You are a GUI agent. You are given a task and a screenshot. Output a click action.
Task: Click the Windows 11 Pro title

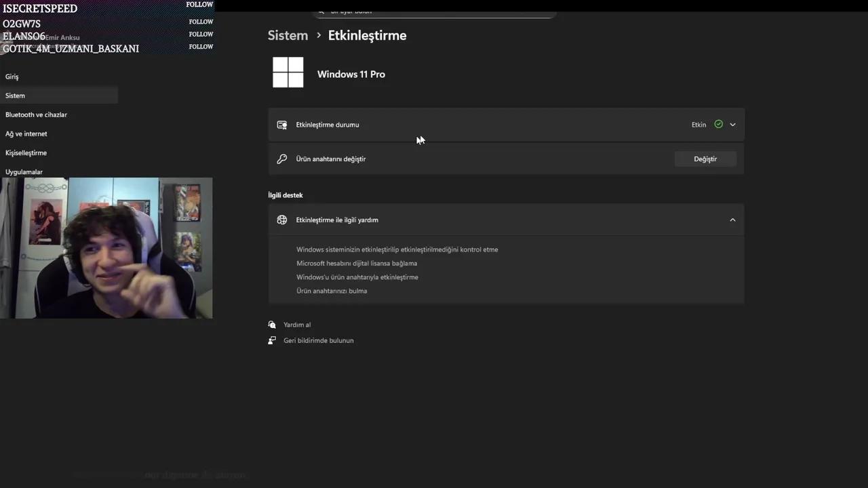coord(351,74)
